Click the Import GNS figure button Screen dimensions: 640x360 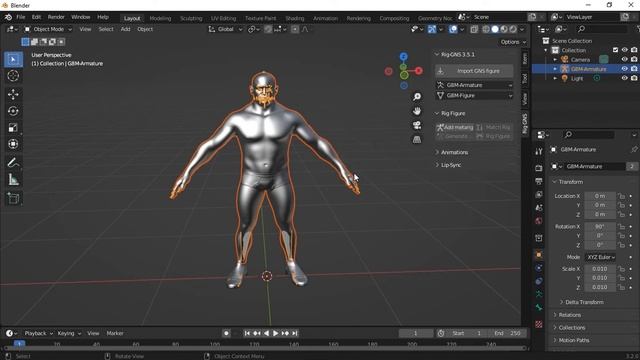tap(474, 71)
